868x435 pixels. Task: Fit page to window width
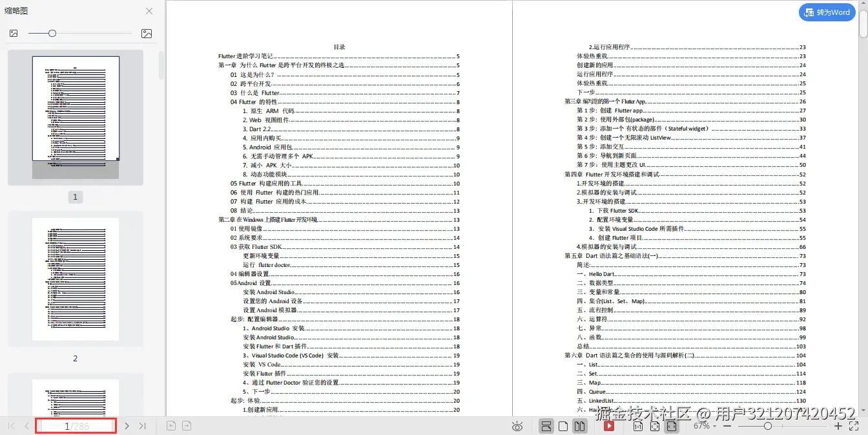point(672,427)
